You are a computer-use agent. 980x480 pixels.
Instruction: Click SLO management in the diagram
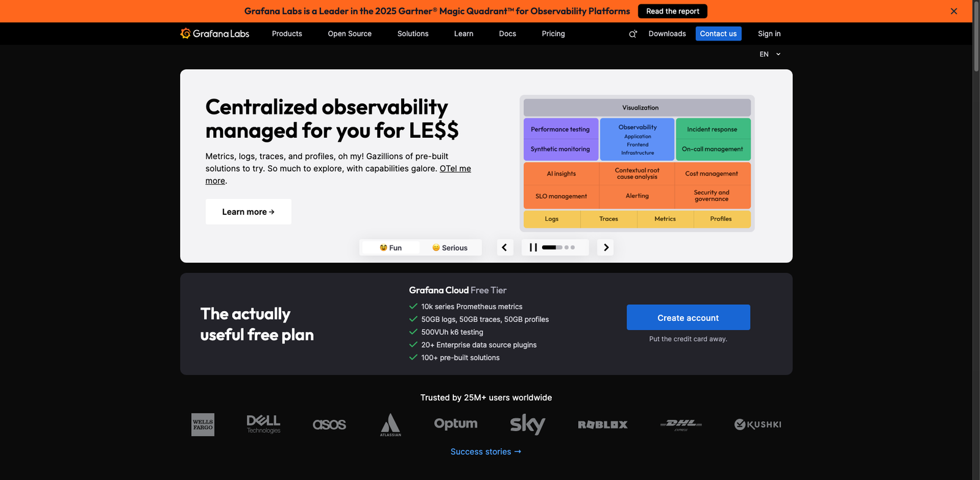point(561,197)
